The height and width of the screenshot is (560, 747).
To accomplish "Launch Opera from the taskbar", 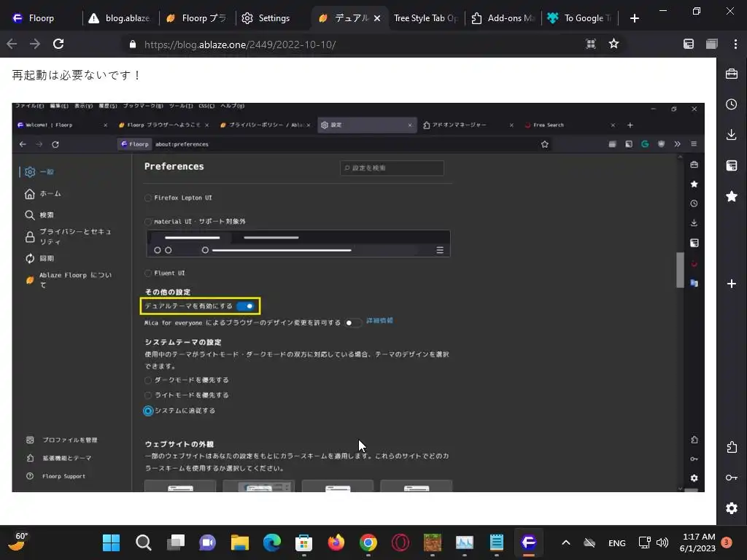I will (x=400, y=542).
